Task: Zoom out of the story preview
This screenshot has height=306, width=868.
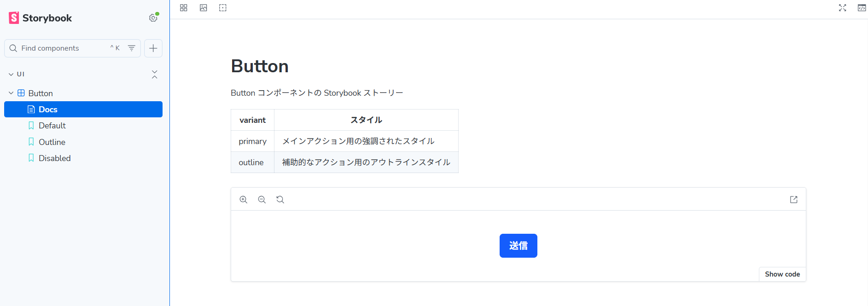Action: [262, 199]
